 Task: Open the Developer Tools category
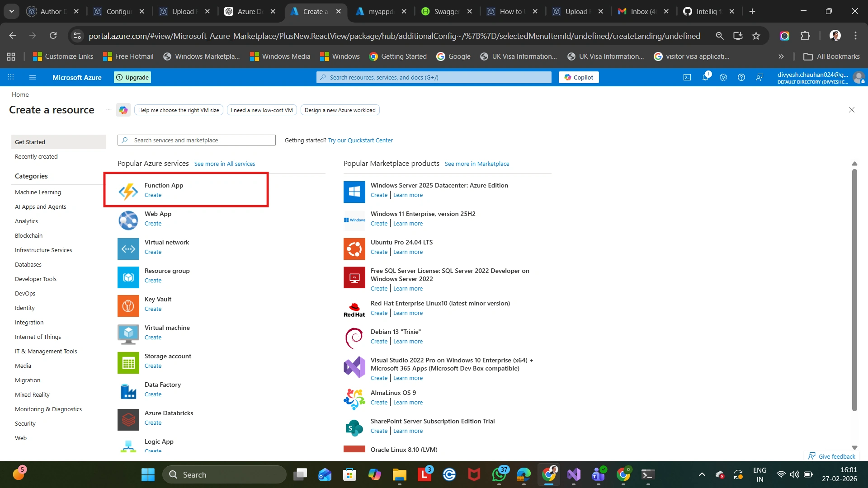(x=36, y=279)
